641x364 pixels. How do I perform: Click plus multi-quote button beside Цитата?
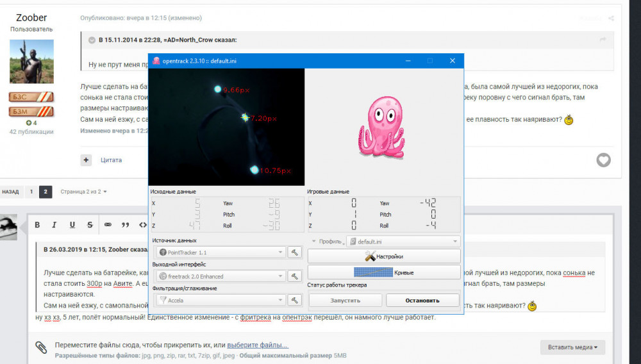tap(86, 160)
